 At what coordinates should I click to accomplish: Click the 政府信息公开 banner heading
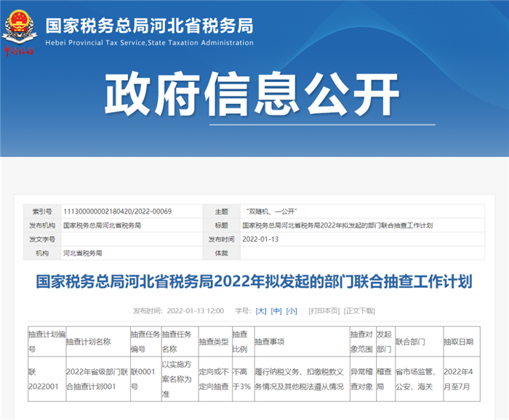252,94
